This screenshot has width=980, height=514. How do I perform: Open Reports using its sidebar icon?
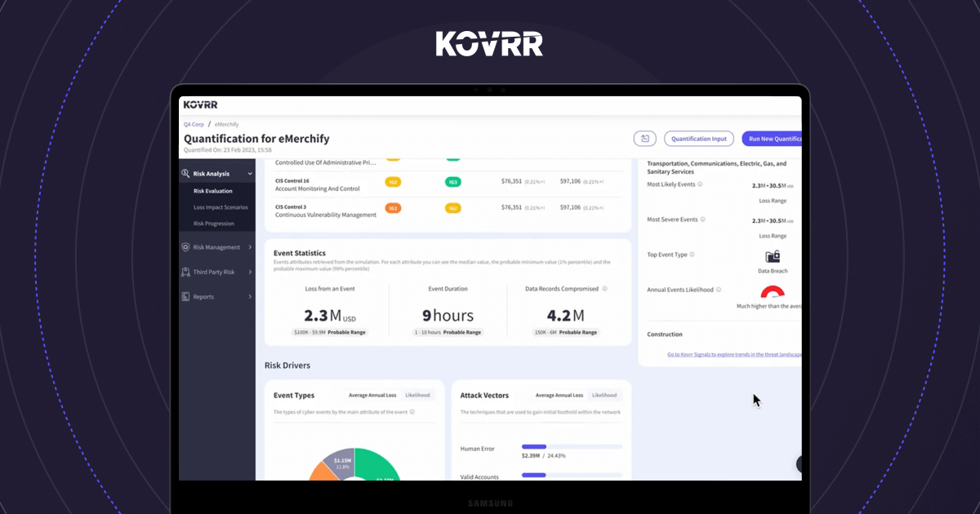pyautogui.click(x=185, y=296)
